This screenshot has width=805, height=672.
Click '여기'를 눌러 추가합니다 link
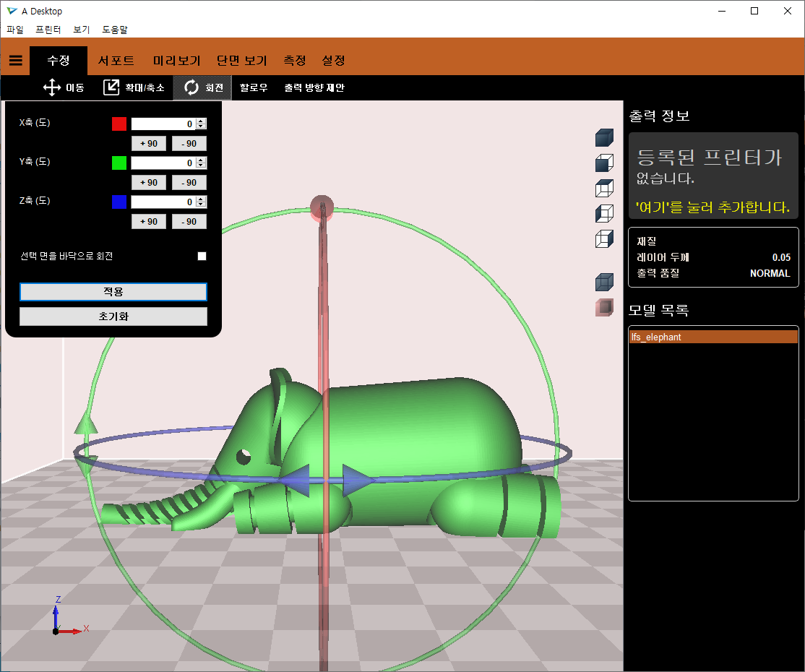pyautogui.click(x=712, y=207)
